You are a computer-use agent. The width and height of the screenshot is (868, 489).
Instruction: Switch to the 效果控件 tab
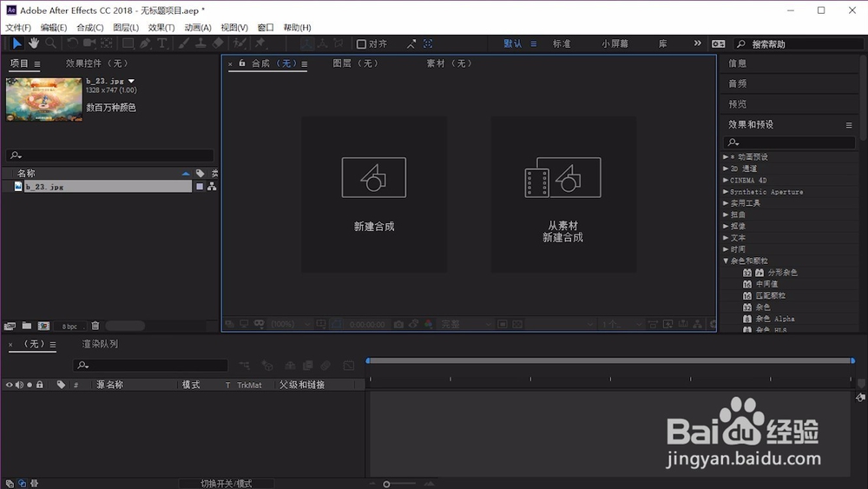[x=97, y=63]
